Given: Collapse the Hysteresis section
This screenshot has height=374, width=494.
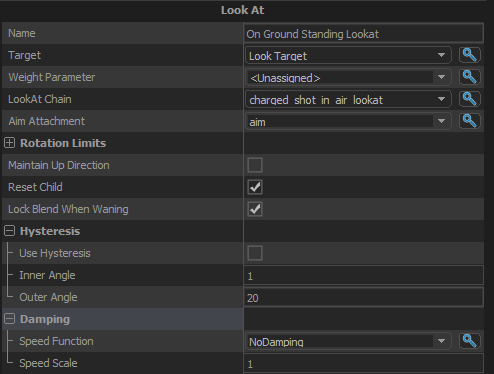Looking at the screenshot, I should point(10,231).
